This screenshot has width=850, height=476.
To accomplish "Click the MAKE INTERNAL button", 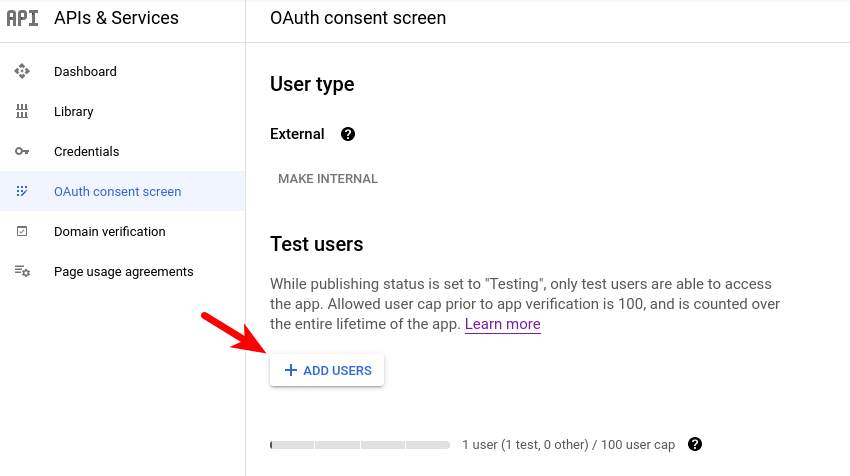I will (x=328, y=179).
